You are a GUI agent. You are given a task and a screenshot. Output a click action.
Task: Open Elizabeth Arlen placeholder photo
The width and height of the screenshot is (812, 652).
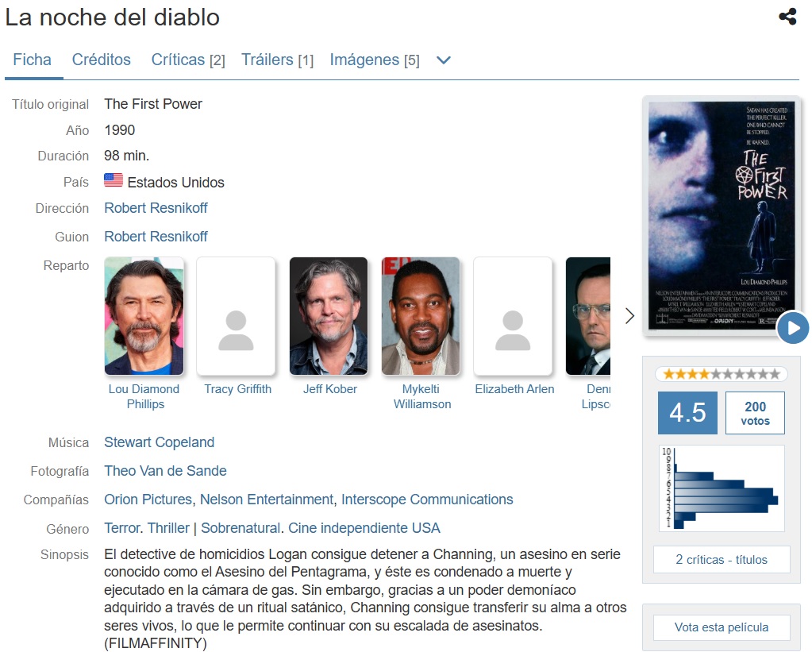click(x=513, y=315)
